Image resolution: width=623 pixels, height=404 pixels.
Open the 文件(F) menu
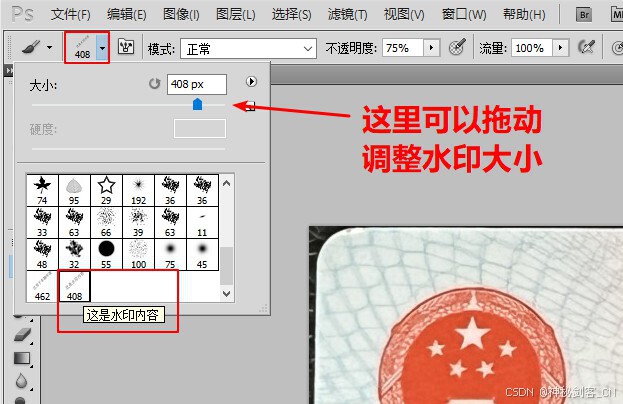70,15
